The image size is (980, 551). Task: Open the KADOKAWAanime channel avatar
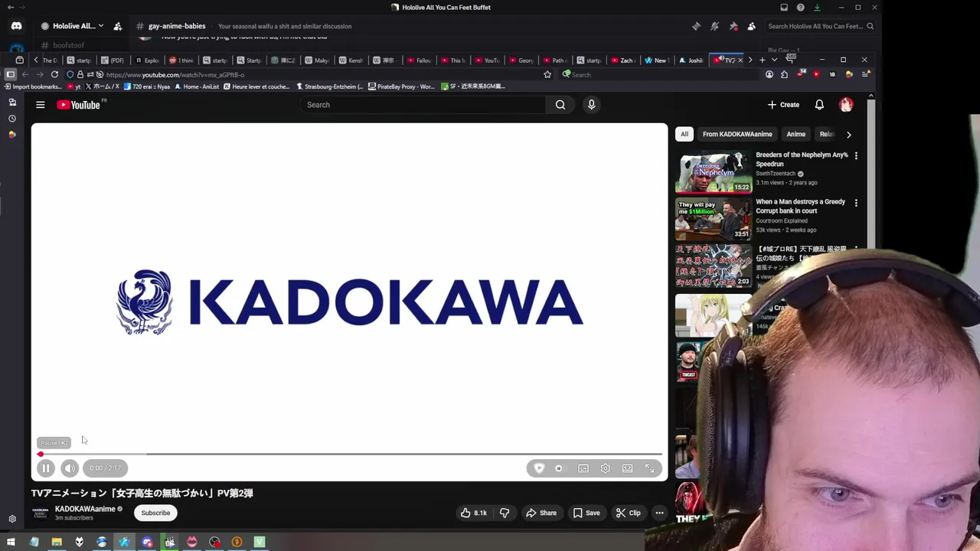click(41, 513)
